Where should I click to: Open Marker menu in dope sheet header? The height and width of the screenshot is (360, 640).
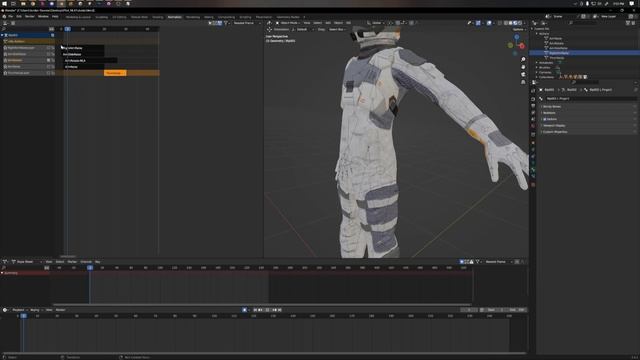pyautogui.click(x=72, y=262)
